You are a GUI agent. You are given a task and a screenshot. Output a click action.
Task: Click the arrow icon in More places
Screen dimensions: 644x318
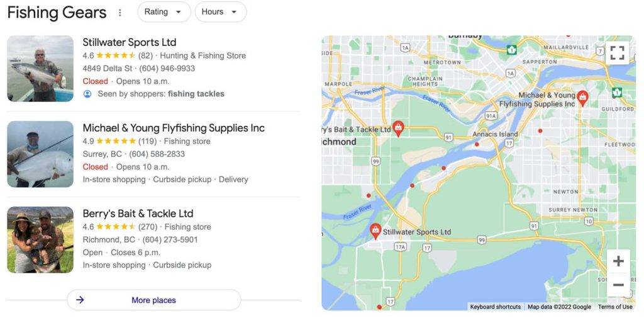[80, 300]
